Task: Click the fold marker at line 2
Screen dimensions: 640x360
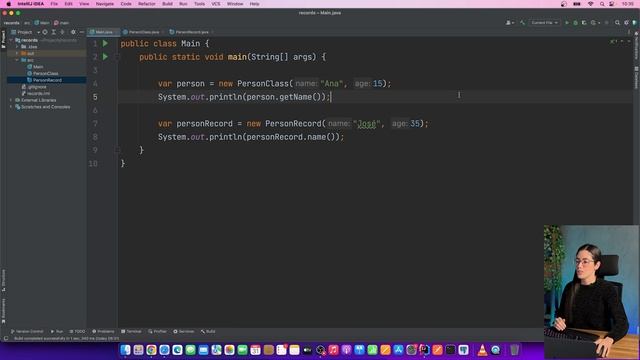Action: pos(117,57)
